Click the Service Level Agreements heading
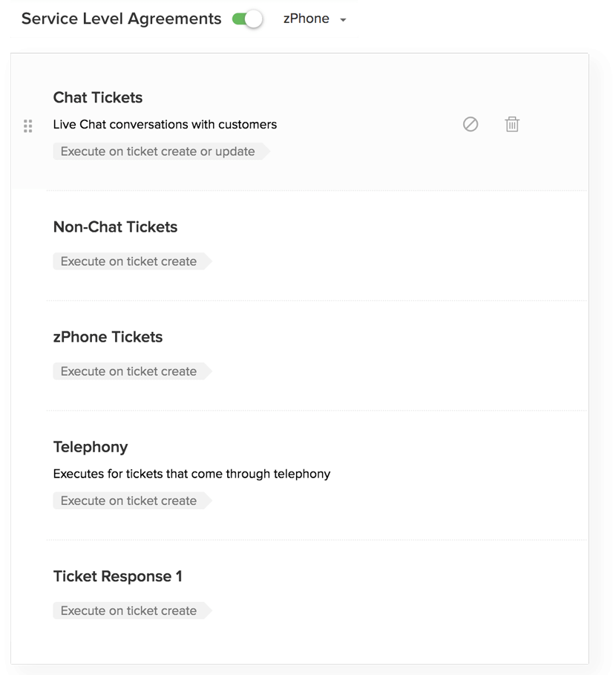The height and width of the screenshot is (675, 616). 120,19
